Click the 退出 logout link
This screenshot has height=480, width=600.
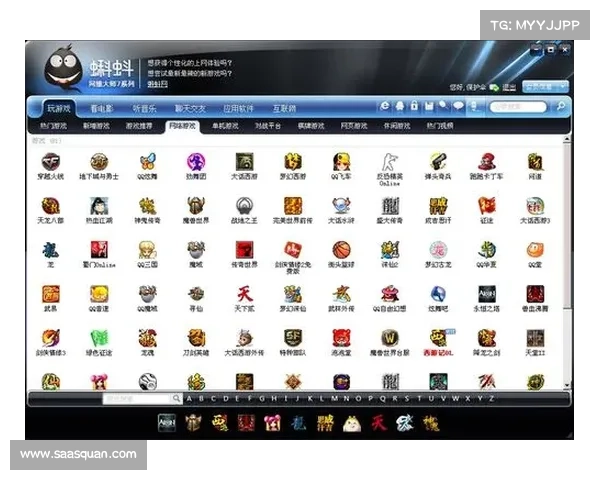(x=509, y=87)
